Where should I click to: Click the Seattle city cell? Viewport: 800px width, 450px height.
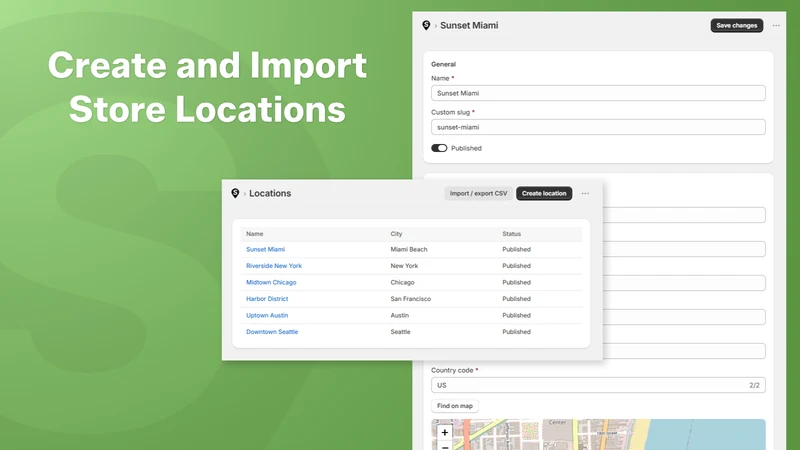[400, 332]
